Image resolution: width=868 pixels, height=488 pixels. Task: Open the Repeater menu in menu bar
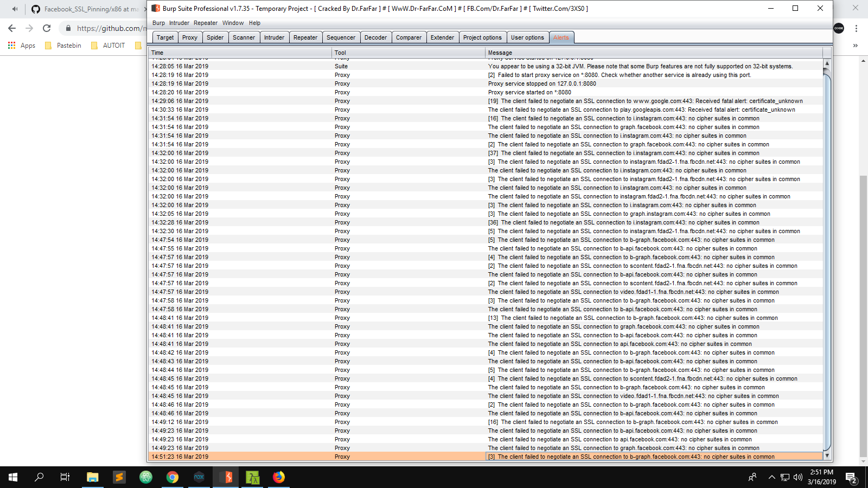[x=206, y=23]
